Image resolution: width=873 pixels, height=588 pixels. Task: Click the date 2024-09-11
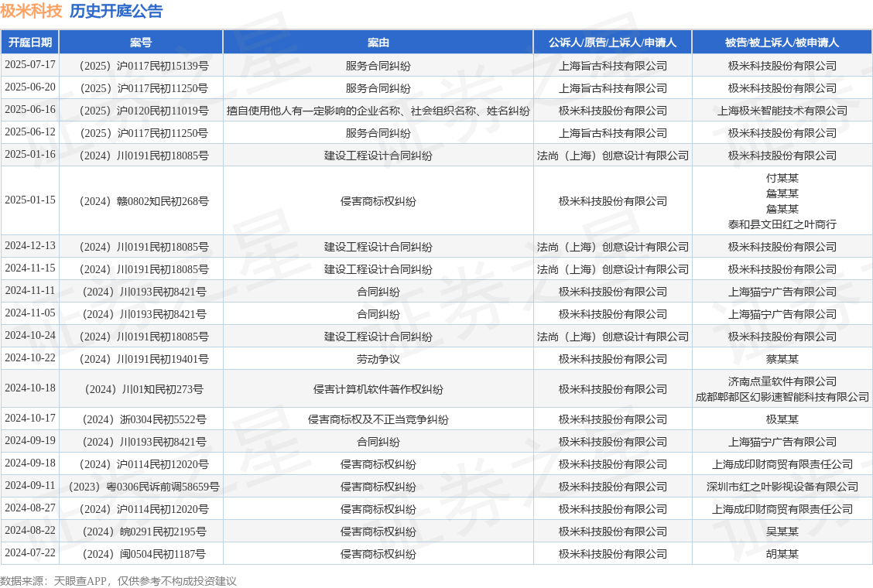click(x=30, y=486)
